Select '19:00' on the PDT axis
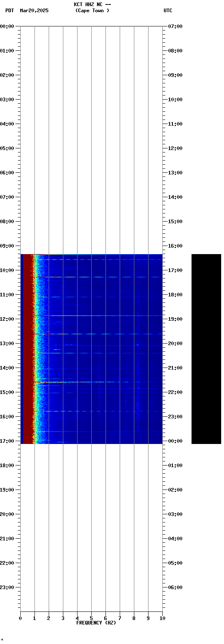The width and height of the screenshot is (224, 644). [x=7, y=490]
